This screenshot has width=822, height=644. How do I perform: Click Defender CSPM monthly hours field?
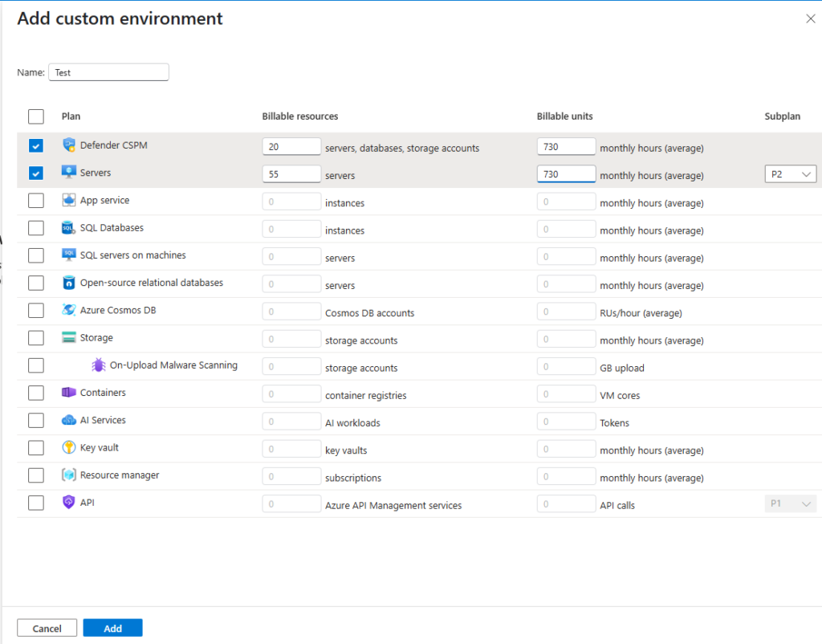tap(566, 146)
